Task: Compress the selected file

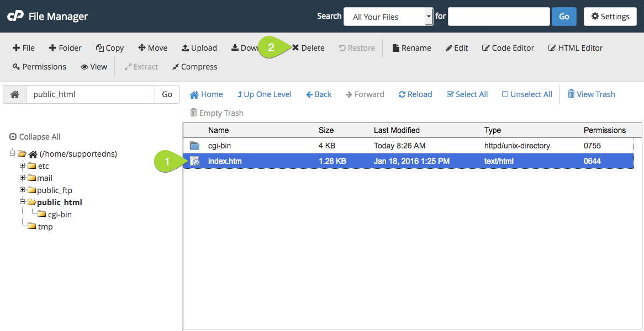Action: [x=194, y=66]
